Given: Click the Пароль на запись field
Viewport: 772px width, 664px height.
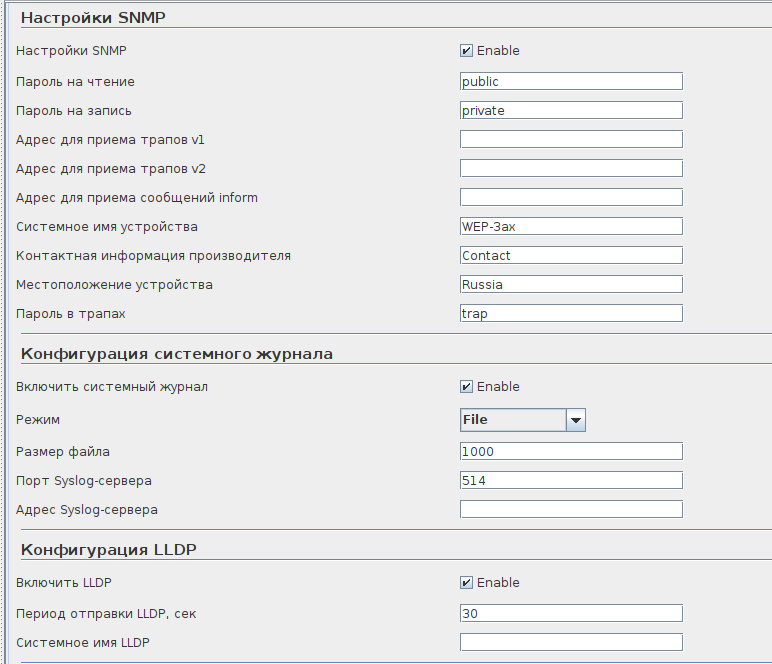Looking at the screenshot, I should click(571, 110).
